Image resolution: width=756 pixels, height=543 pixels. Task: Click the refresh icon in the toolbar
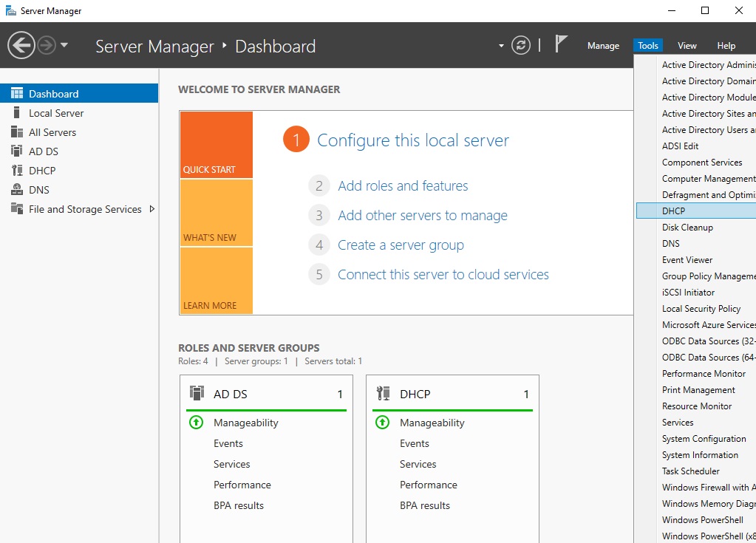pos(521,45)
